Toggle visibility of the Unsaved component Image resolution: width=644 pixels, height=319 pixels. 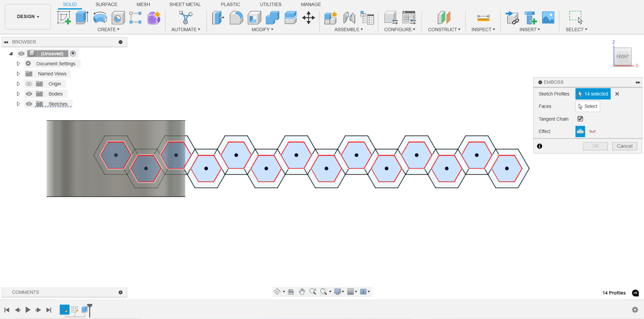click(21, 54)
